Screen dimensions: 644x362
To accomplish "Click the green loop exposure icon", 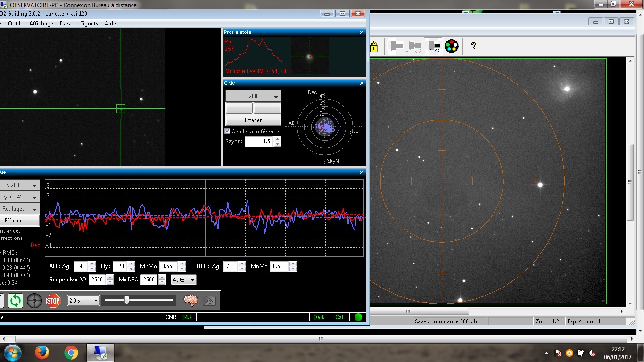I will tap(15, 300).
